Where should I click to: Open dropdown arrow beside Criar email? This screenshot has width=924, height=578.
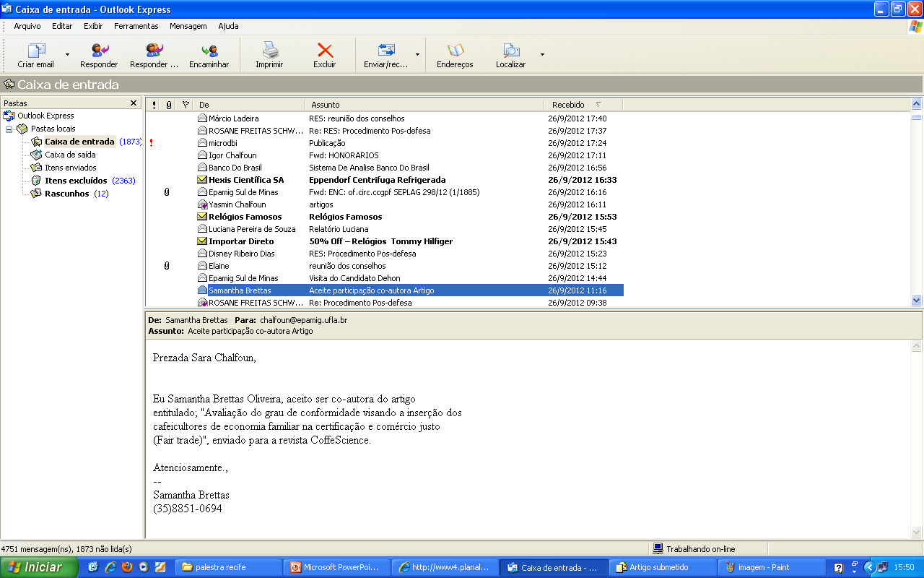[67, 54]
